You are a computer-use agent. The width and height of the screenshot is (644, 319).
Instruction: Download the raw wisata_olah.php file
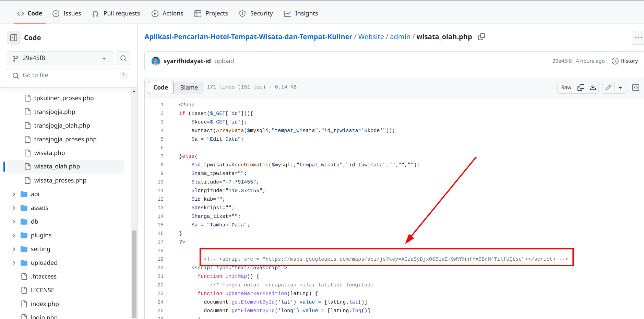coord(593,87)
